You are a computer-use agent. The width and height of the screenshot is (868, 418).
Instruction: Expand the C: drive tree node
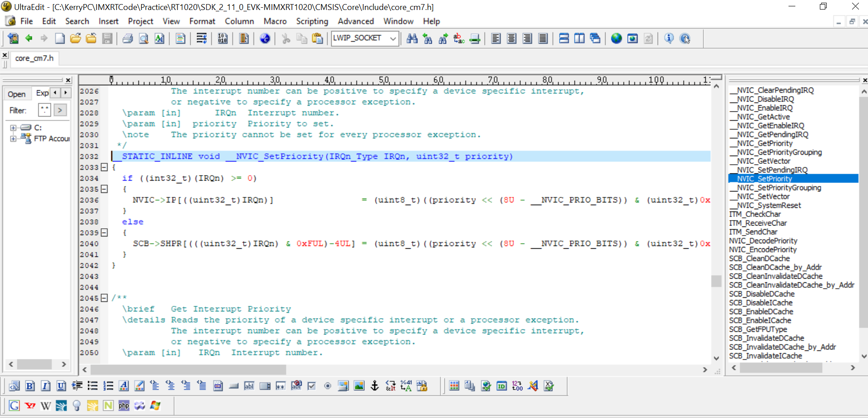click(13, 128)
